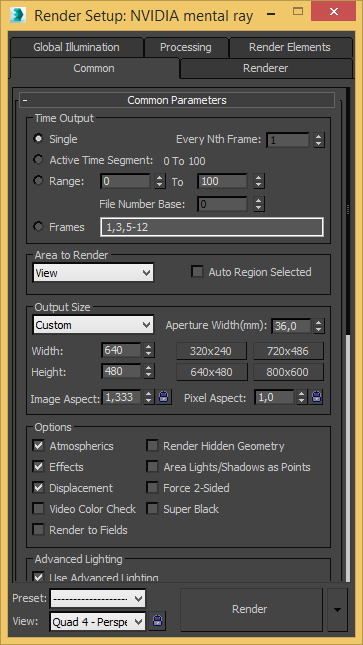Click the Pixel Aspect spinner arrows
Screen dimensions: 363x645
tap(302, 397)
